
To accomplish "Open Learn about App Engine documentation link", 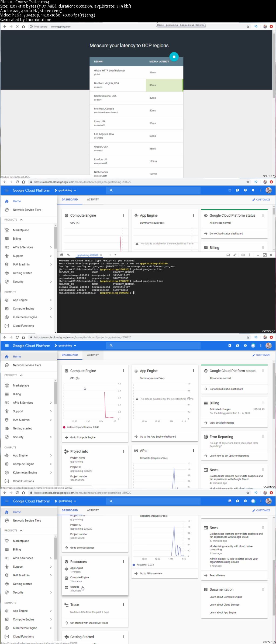I will (x=223, y=612).
